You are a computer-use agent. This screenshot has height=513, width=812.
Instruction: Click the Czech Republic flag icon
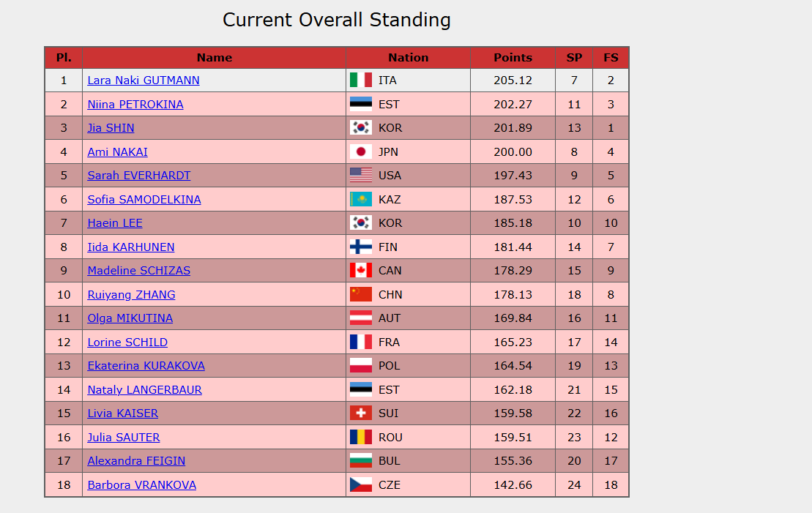point(361,485)
